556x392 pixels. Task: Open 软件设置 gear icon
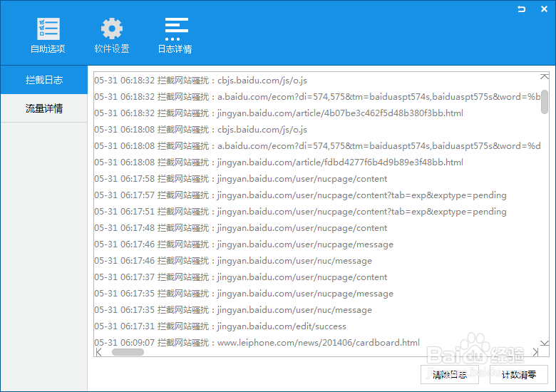click(112, 29)
